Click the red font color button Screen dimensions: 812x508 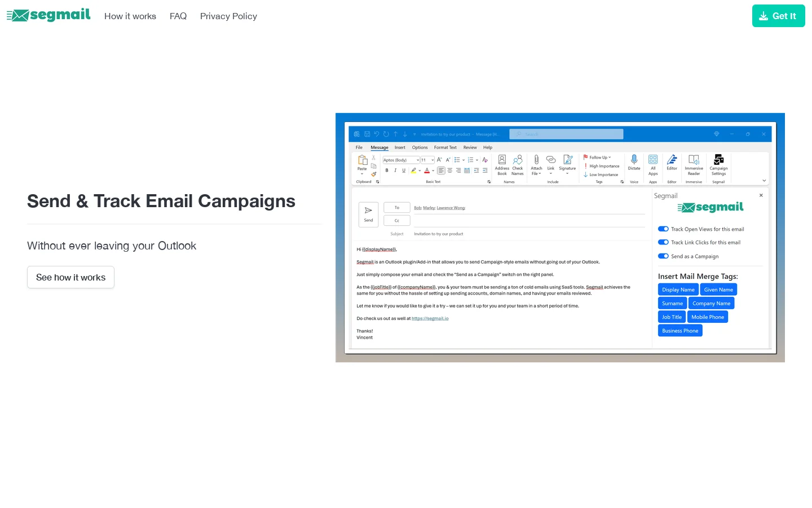(427, 170)
